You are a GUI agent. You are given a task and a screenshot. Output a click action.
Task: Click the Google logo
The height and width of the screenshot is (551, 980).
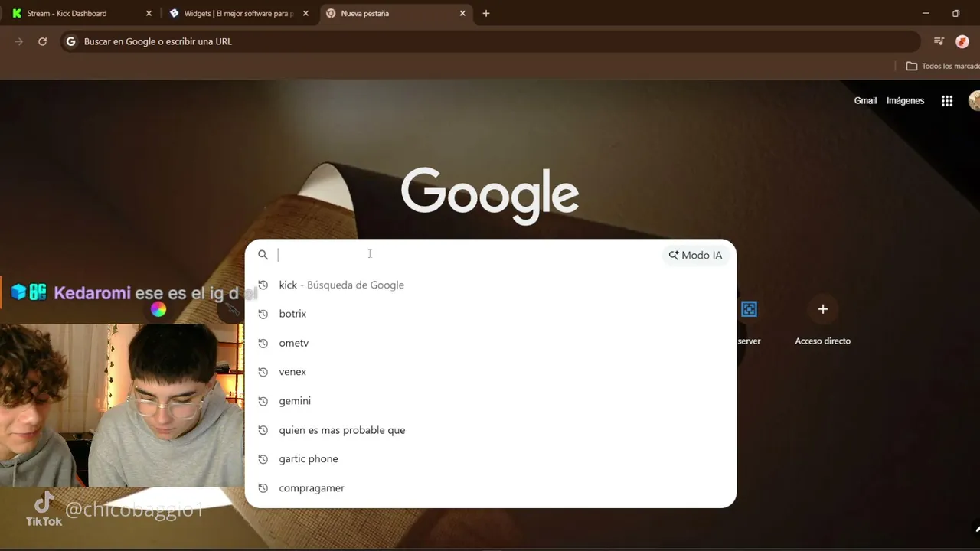(490, 196)
